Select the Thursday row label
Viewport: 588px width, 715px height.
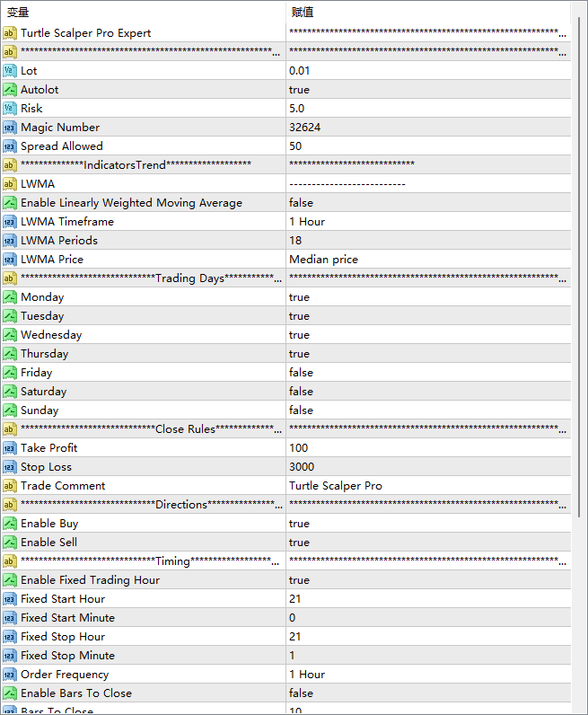click(x=45, y=354)
